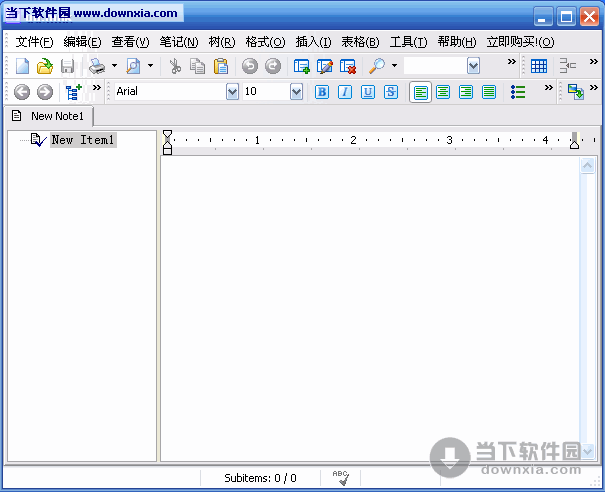The width and height of the screenshot is (605, 492).
Task: Open the font size 10 dropdown
Action: click(x=296, y=92)
